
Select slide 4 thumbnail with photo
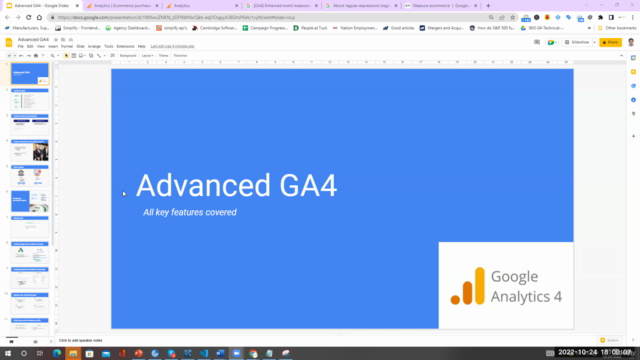pyautogui.click(x=30, y=150)
